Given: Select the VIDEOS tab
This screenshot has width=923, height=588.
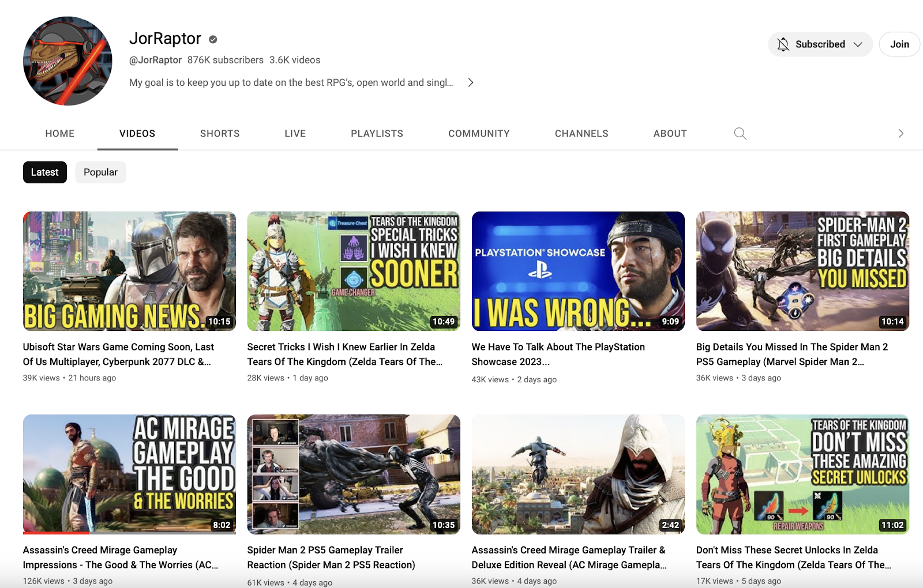Looking at the screenshot, I should tap(137, 134).
